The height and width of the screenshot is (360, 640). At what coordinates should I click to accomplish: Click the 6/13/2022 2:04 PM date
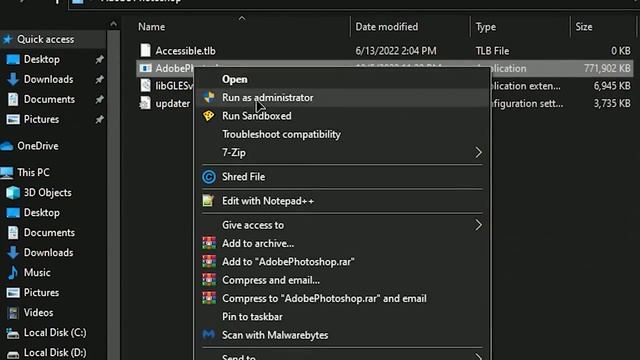click(396, 51)
